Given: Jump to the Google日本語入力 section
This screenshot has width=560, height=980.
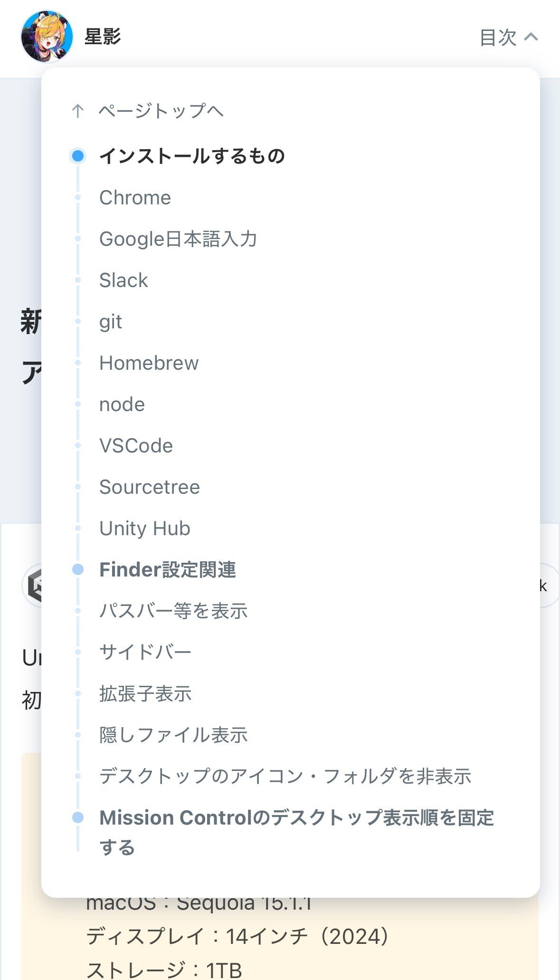Looking at the screenshot, I should tap(178, 239).
